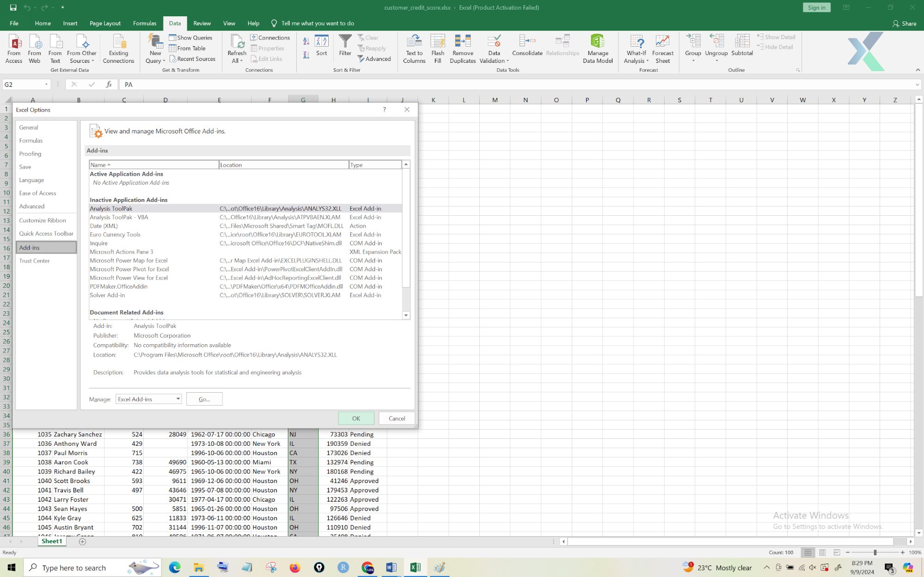Image resolution: width=924 pixels, height=577 pixels.
Task: Click the Connections ribbon icon
Action: 270,37
